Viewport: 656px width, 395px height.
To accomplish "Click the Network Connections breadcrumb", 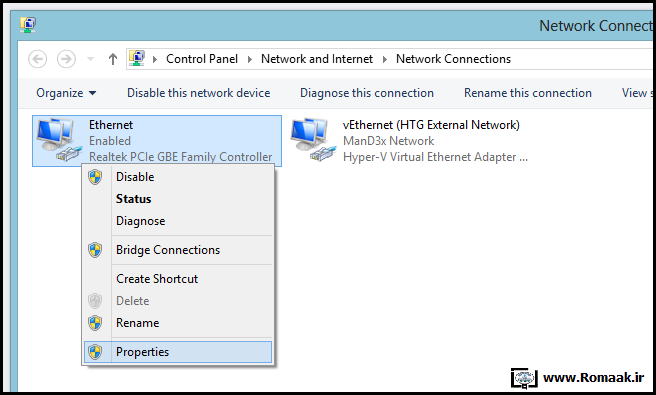I will [454, 59].
